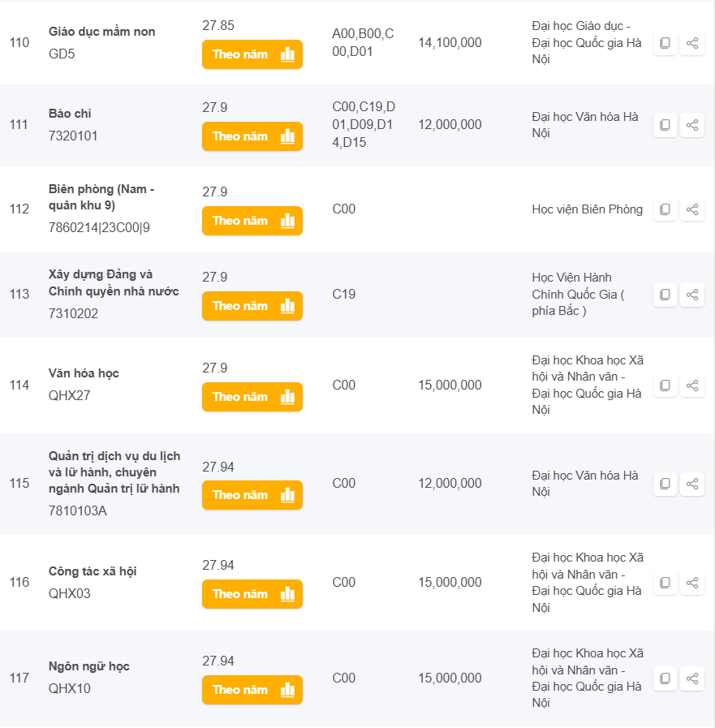Copy the Văn hóa học row info
Image resolution: width=715 pixels, height=728 pixels.
pos(665,386)
